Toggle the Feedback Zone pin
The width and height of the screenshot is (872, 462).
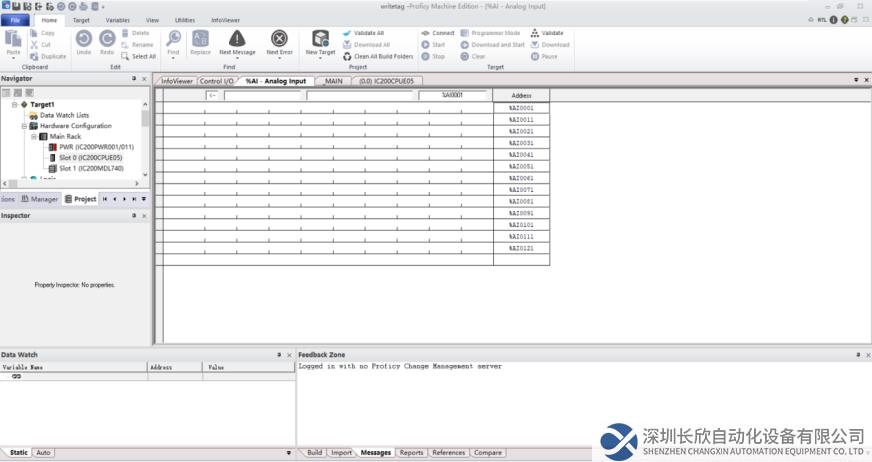coord(858,355)
